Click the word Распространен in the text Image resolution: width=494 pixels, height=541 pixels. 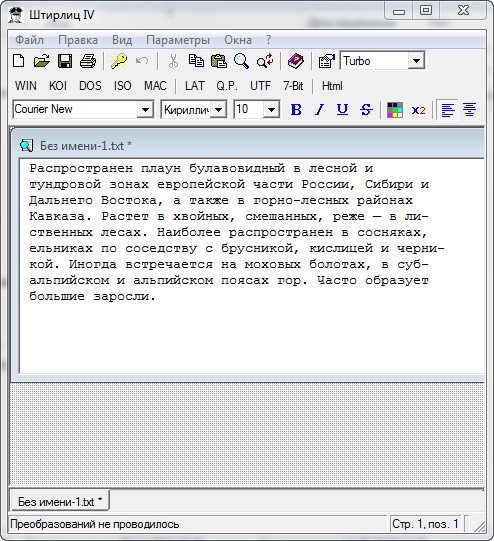coord(81,168)
